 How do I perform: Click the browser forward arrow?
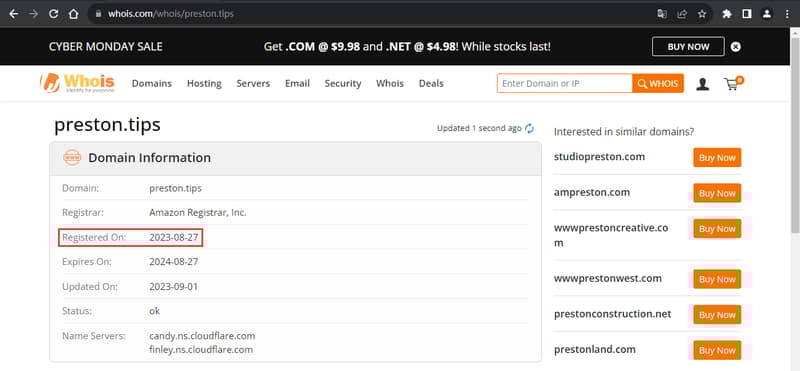tap(34, 14)
